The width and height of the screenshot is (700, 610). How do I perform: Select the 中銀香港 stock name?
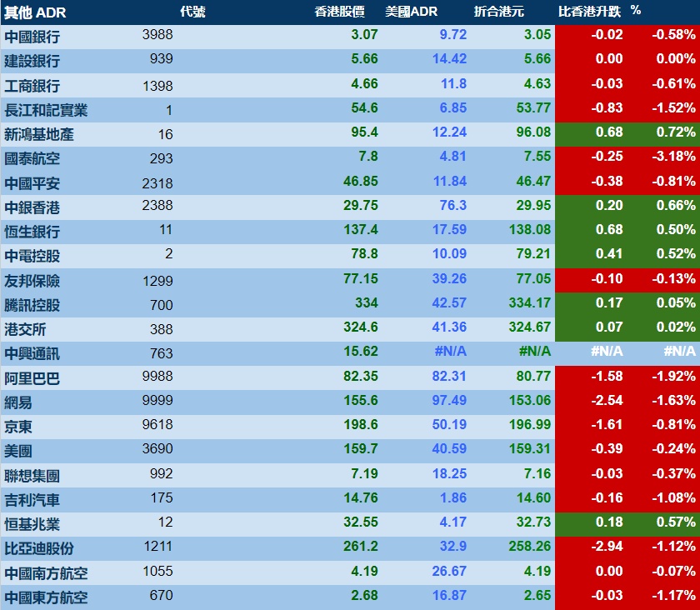point(32,207)
